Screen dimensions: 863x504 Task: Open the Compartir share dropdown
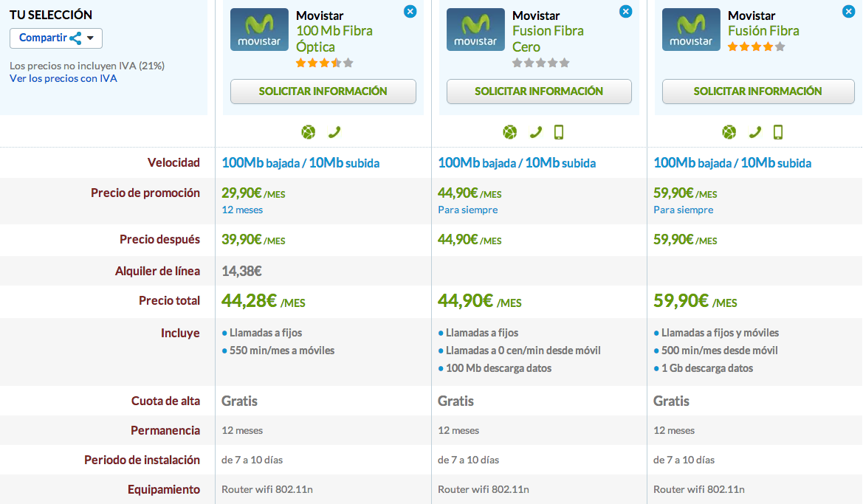[55, 38]
